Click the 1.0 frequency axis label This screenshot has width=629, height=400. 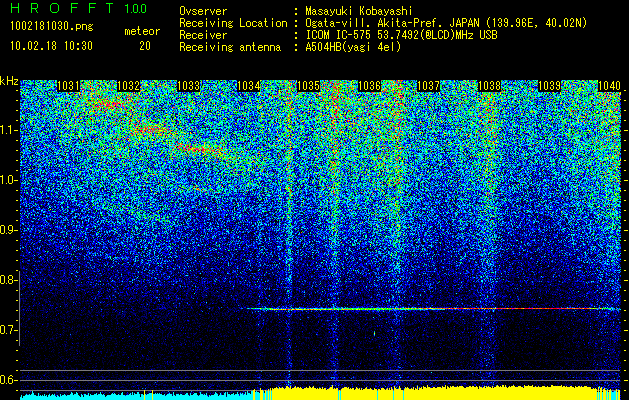[7, 180]
